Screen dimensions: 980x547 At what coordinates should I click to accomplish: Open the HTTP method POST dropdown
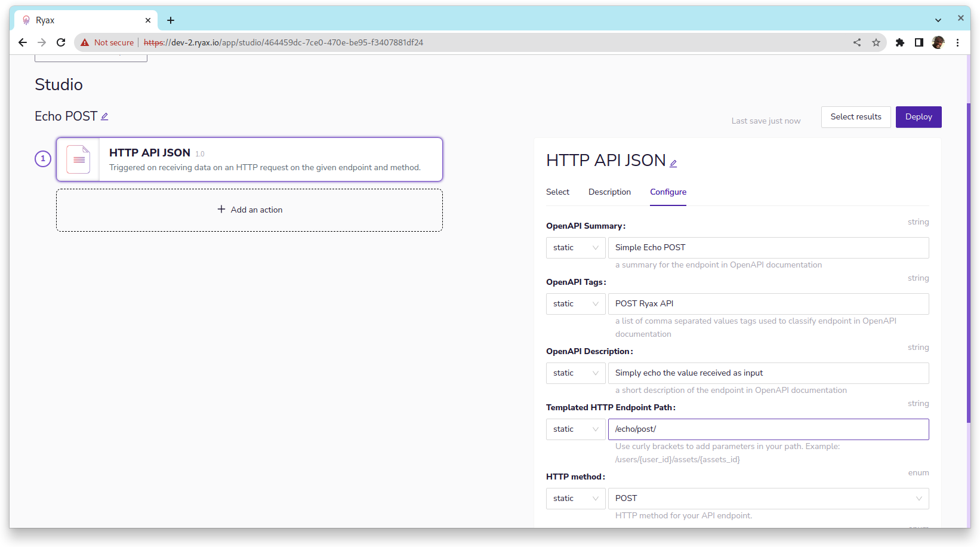pos(768,498)
